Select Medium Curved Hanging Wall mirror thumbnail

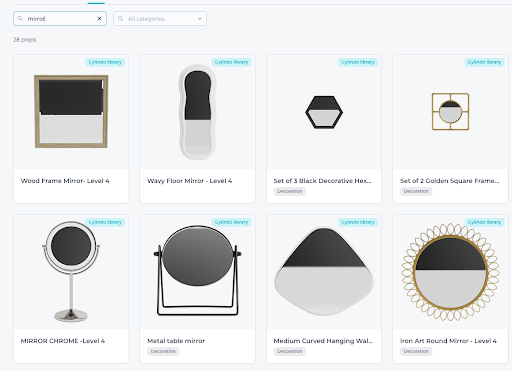pos(324,271)
